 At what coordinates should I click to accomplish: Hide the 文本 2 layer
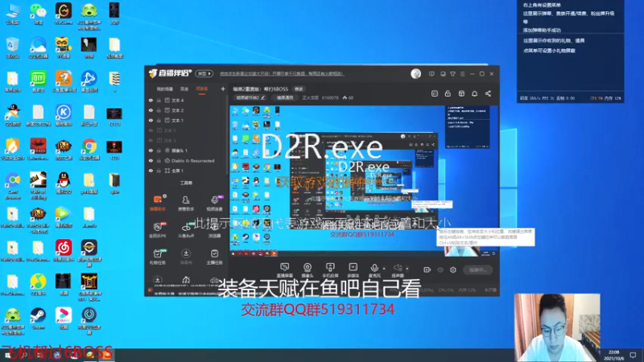pyautogui.click(x=151, y=110)
